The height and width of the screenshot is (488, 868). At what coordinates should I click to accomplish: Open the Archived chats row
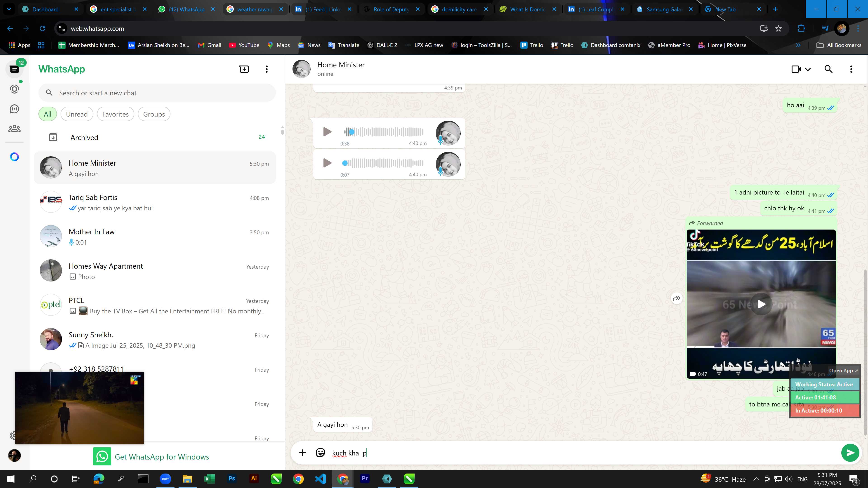(155, 137)
